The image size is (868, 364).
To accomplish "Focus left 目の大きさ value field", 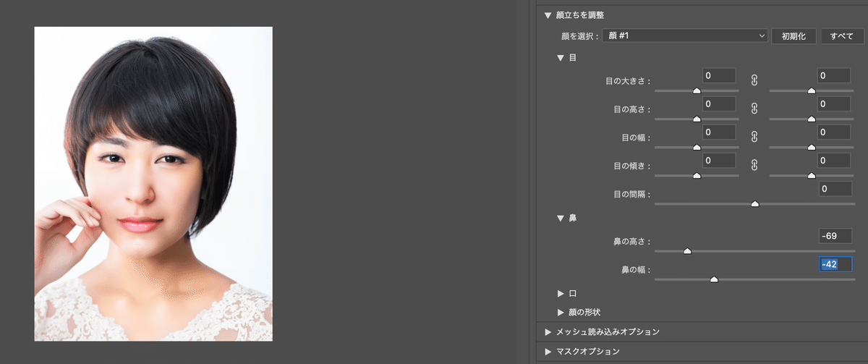I will [x=719, y=75].
